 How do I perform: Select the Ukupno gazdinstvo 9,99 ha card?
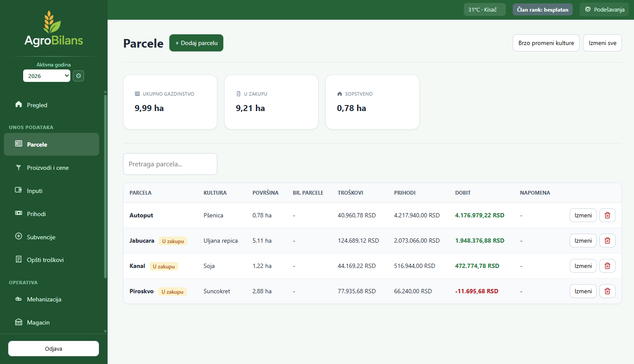coord(170,102)
